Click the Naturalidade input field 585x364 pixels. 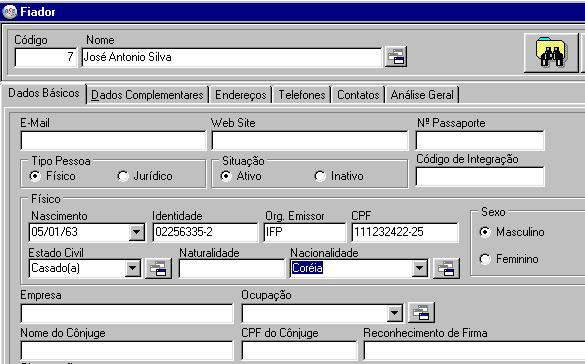(231, 269)
